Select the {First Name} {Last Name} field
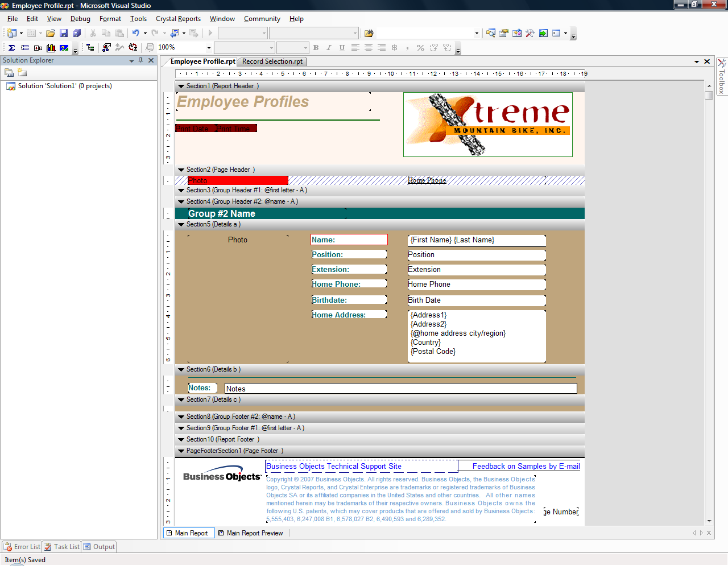Screen dimensions: 728x569 click(477, 240)
